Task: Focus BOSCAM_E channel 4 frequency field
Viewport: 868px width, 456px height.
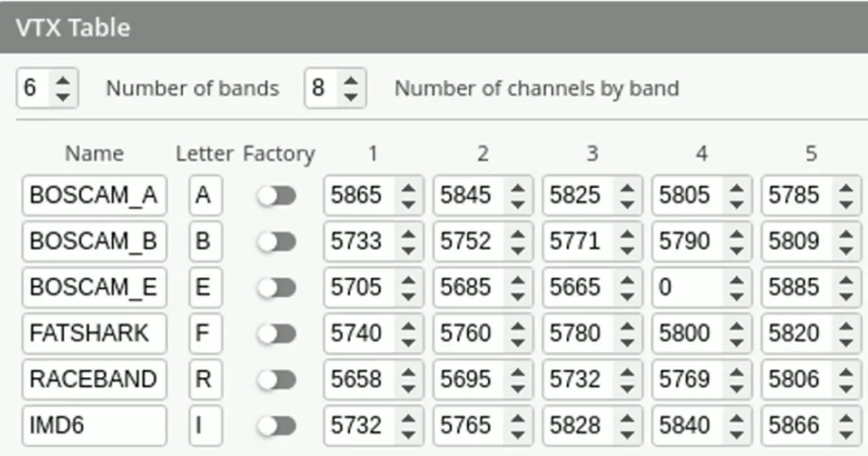Action: 690,287
